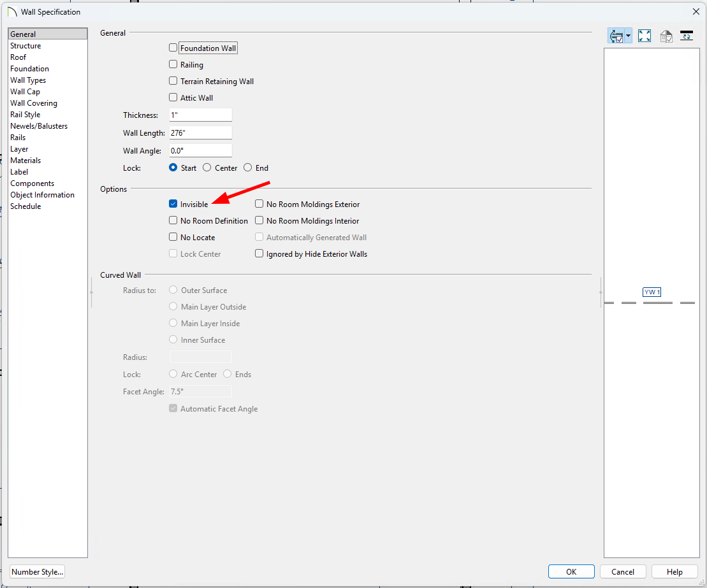Choose the End lock radio button

click(247, 168)
